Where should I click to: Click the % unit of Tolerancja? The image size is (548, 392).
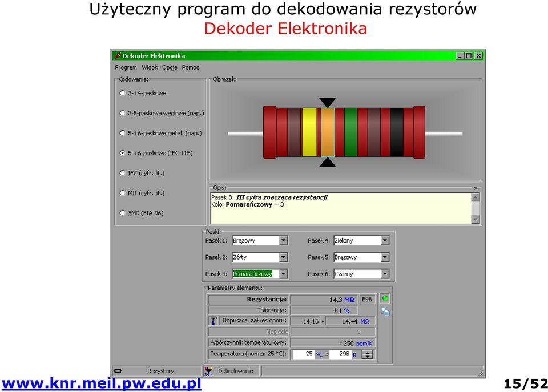coord(346,310)
